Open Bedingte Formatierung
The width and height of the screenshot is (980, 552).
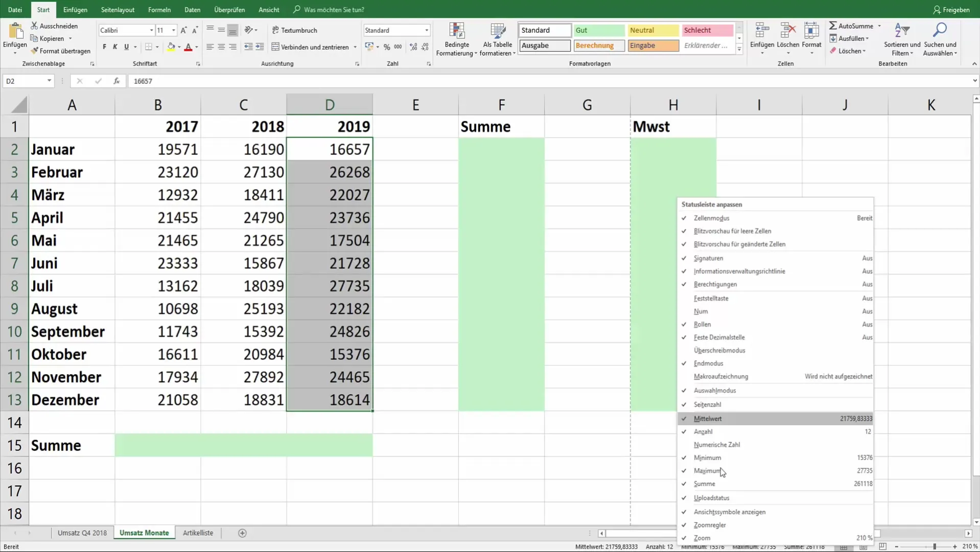[x=456, y=39]
